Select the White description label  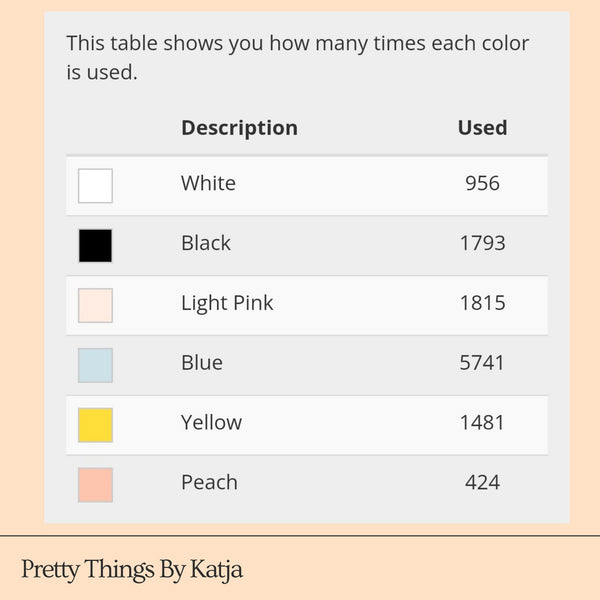click(208, 183)
